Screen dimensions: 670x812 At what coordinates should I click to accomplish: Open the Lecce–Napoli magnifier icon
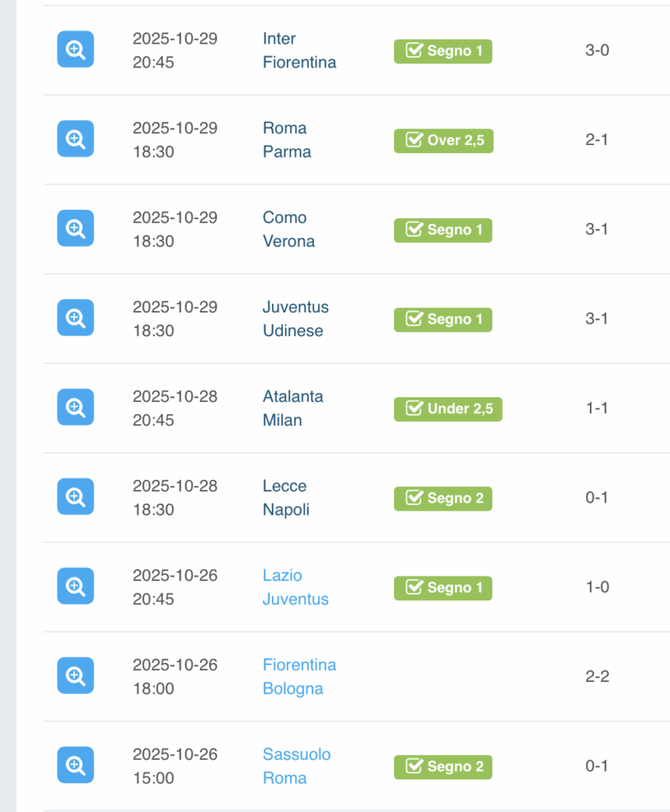pyautogui.click(x=75, y=498)
